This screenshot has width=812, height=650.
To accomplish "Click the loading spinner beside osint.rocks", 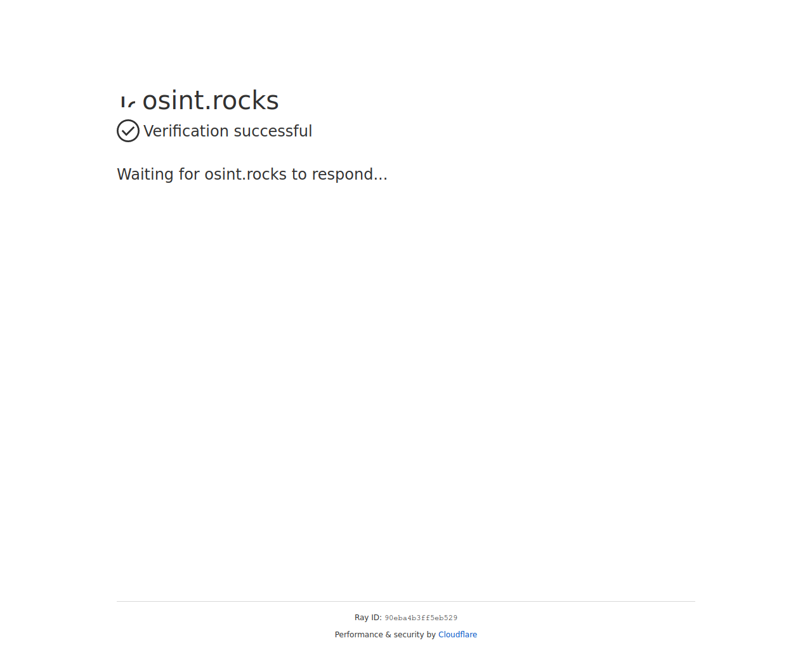I will [x=128, y=102].
